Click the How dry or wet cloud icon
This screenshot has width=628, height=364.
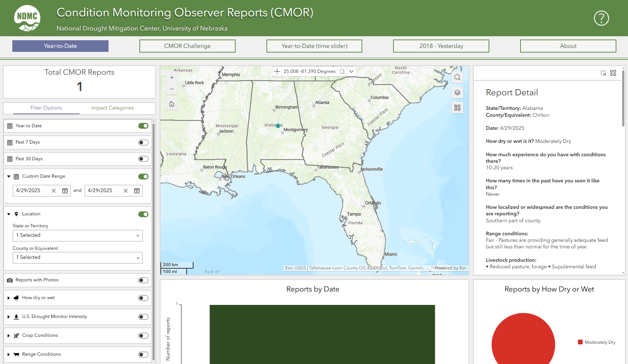(x=16, y=298)
